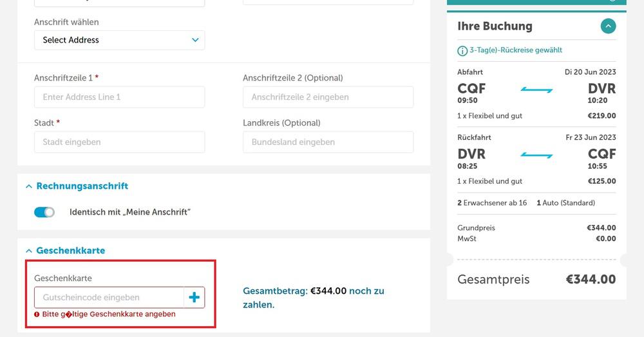This screenshot has height=337, width=644.
Task: Focus the Anschriftzeile 1 input field
Action: [x=120, y=97]
